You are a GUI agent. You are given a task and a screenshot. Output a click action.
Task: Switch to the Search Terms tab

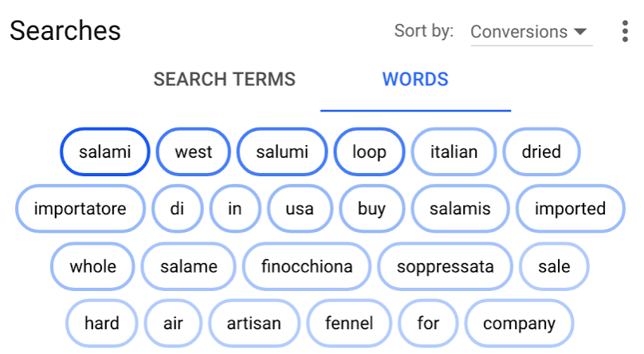click(x=224, y=79)
